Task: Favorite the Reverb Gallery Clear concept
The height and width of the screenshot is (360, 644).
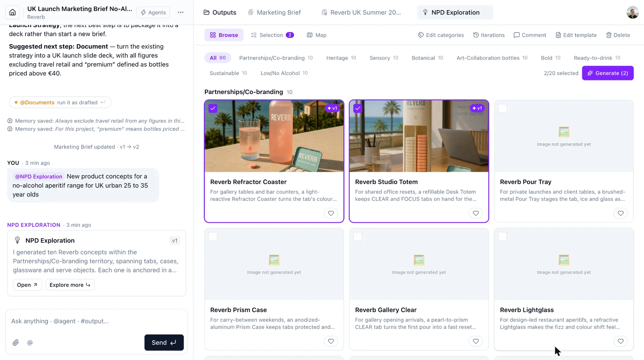Action: (476, 341)
